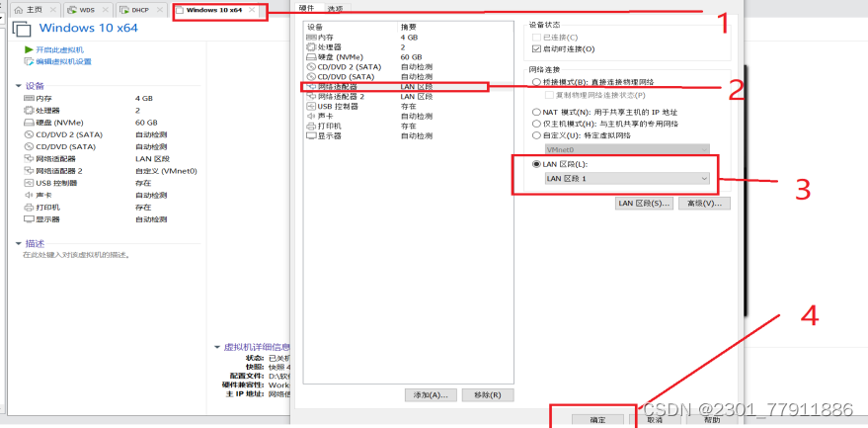Screen dimensions: 868x428
Task: Click 内存 icon in main window device summary
Action: click(x=29, y=98)
